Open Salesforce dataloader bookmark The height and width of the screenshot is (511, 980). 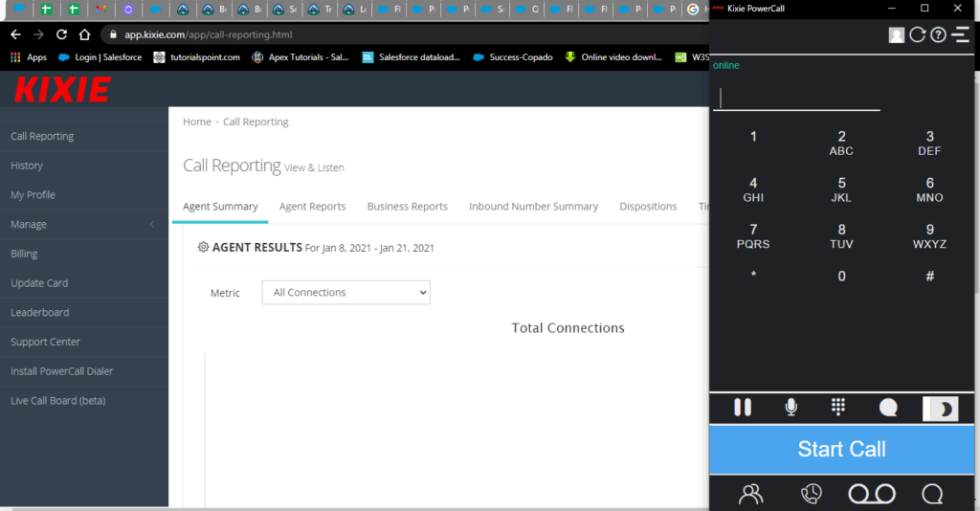[x=412, y=56]
